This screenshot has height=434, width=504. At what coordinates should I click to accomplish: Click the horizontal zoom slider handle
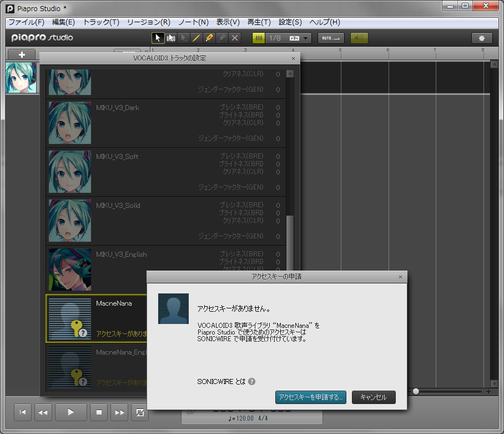[x=416, y=392]
